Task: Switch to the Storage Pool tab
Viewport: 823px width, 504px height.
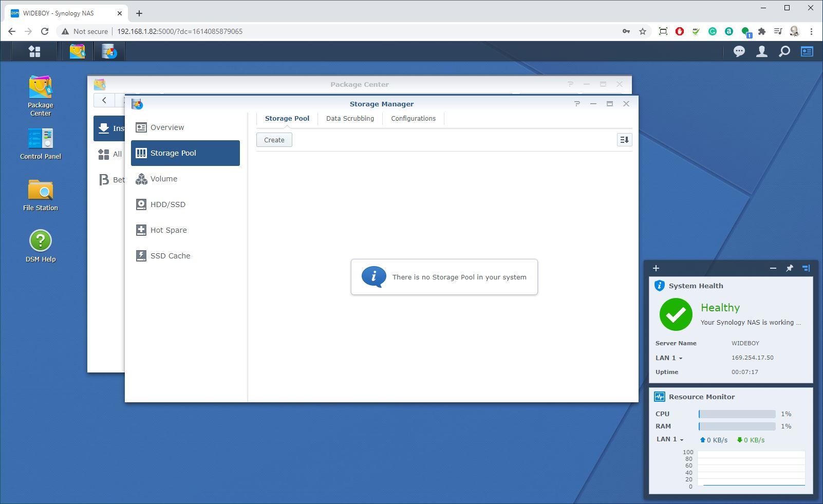Action: (x=287, y=119)
